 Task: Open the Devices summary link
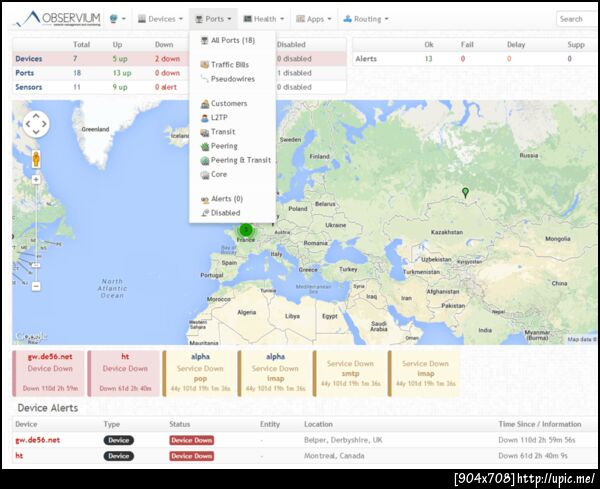click(29, 59)
